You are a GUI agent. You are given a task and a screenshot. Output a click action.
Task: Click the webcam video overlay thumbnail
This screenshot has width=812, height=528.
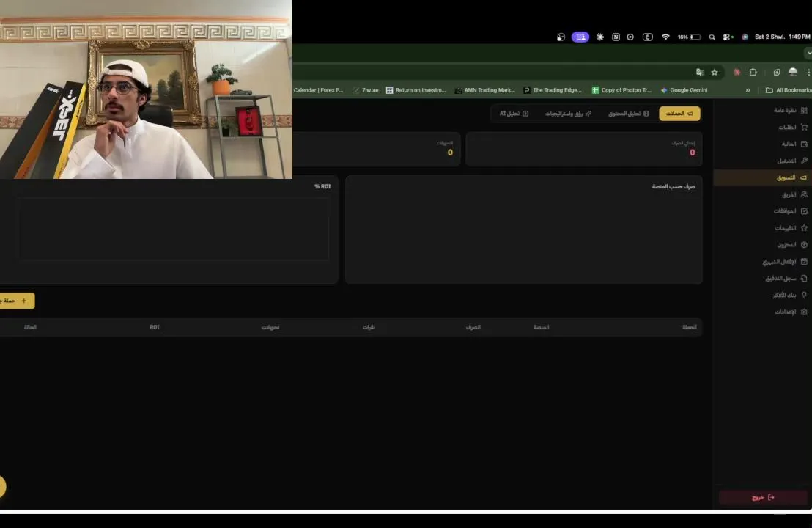click(x=146, y=89)
